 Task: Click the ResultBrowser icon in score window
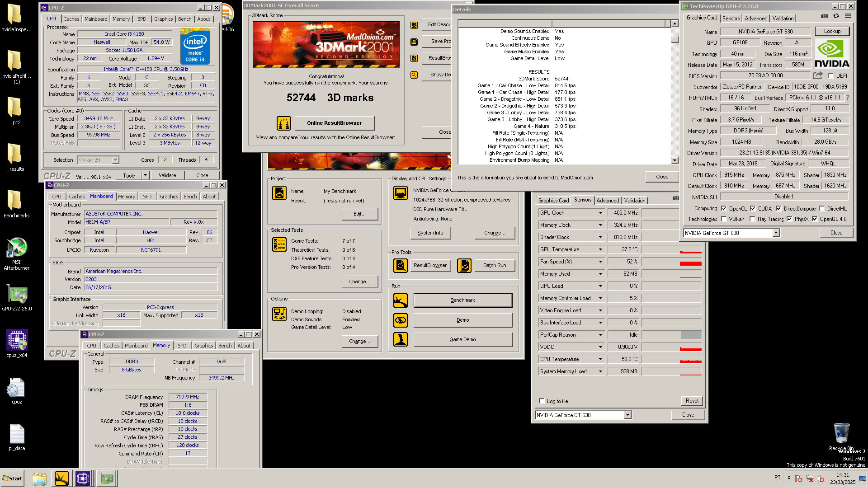point(414,58)
